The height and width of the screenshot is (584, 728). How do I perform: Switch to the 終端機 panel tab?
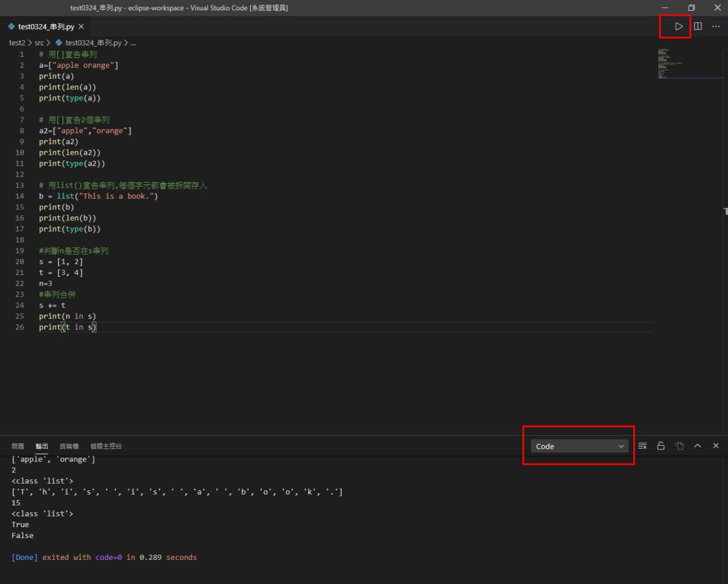click(x=69, y=446)
